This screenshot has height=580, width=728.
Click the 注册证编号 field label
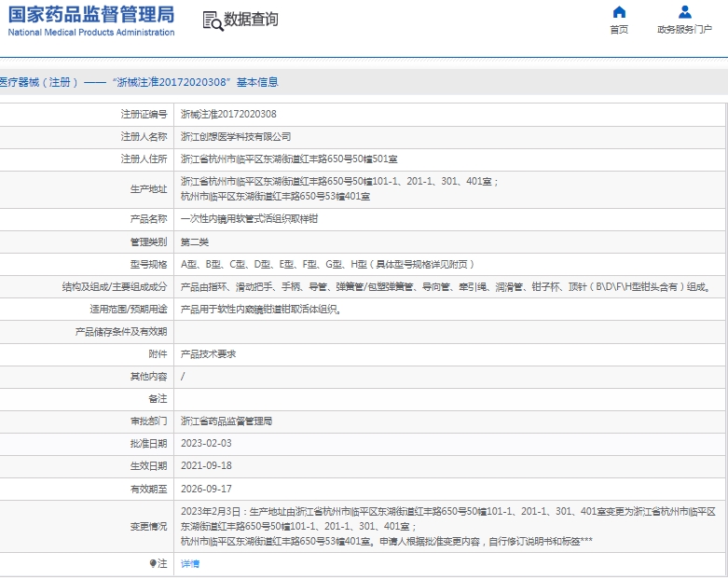point(144,115)
